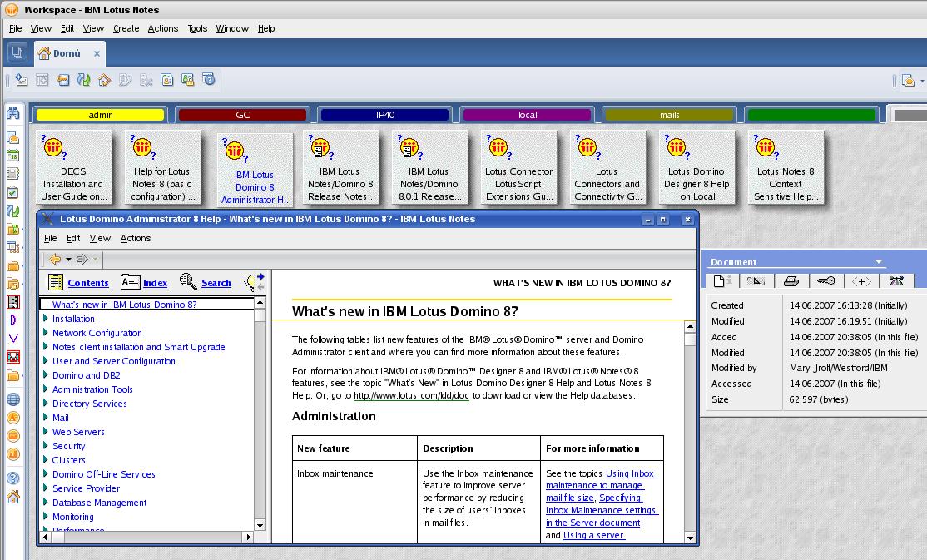
Task: Click the contents pane horizontal scrollbar right arrow
Action: coord(248,537)
